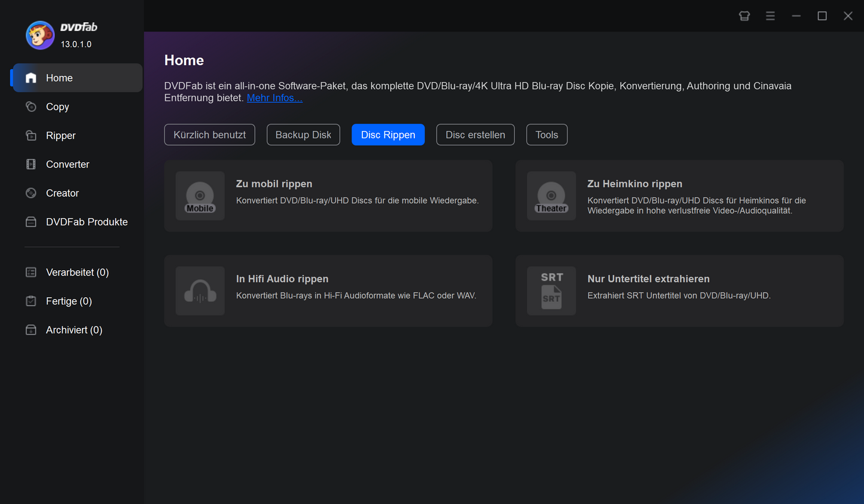The width and height of the screenshot is (864, 504).
Task: Select the Disc erstellen tab
Action: 475,135
